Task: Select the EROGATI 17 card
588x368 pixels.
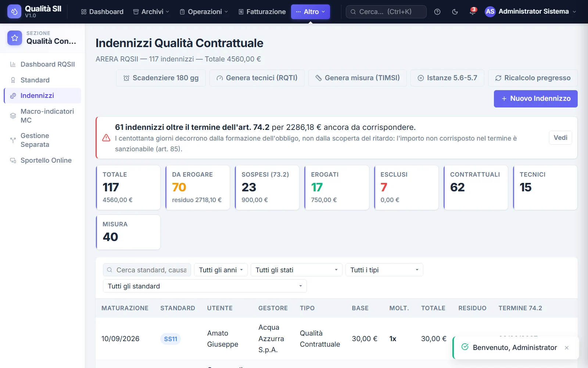Action: pyautogui.click(x=337, y=188)
